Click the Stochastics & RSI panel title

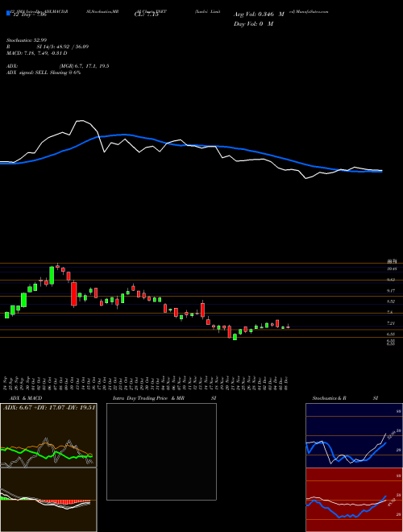click(345, 398)
